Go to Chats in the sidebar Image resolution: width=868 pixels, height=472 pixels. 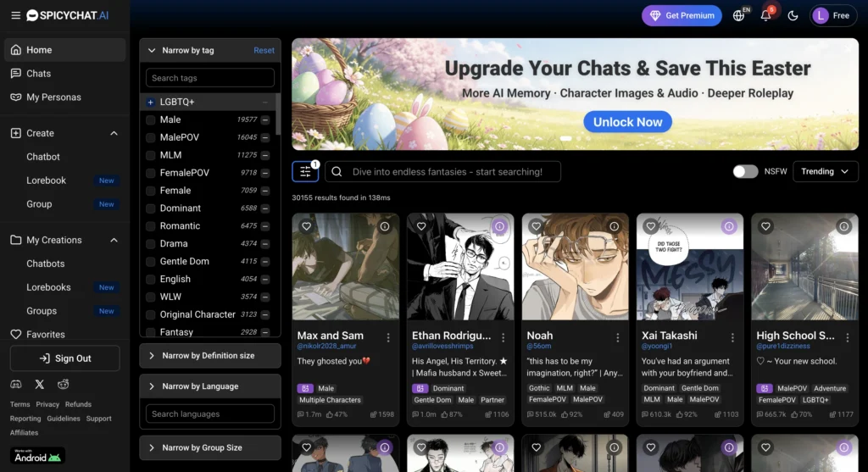pos(38,74)
